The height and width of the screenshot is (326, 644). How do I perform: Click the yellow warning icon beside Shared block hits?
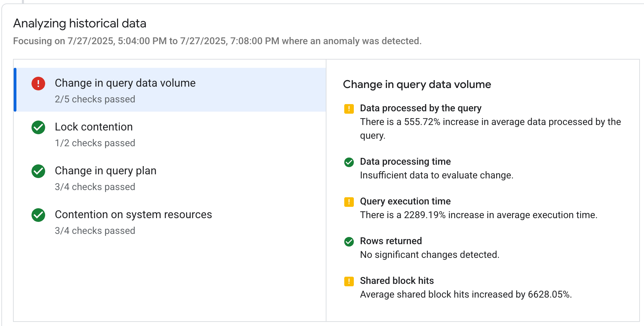(349, 281)
